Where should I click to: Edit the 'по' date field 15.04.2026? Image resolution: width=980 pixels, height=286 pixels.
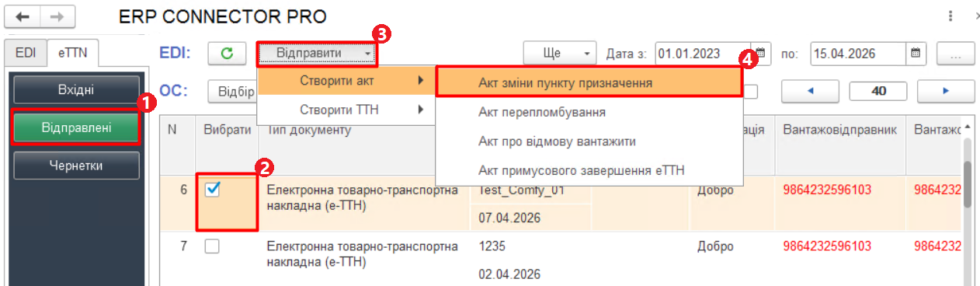point(858,54)
